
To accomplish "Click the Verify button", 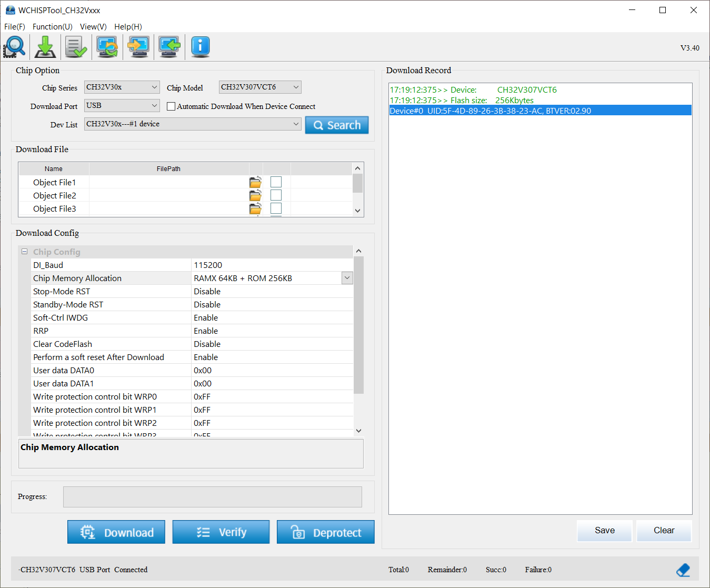I will (221, 532).
